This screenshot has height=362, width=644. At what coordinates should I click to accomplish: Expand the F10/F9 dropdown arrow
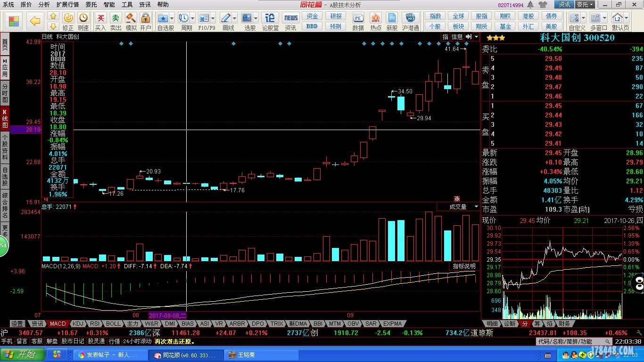tap(213, 18)
